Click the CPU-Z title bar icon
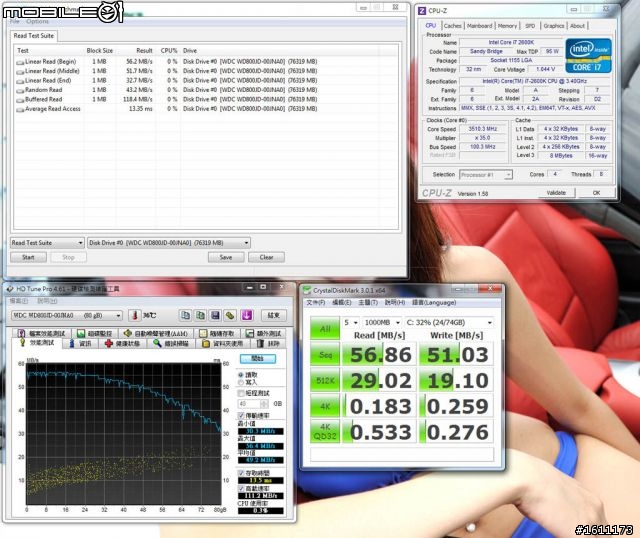This screenshot has width=640, height=538. [422, 11]
